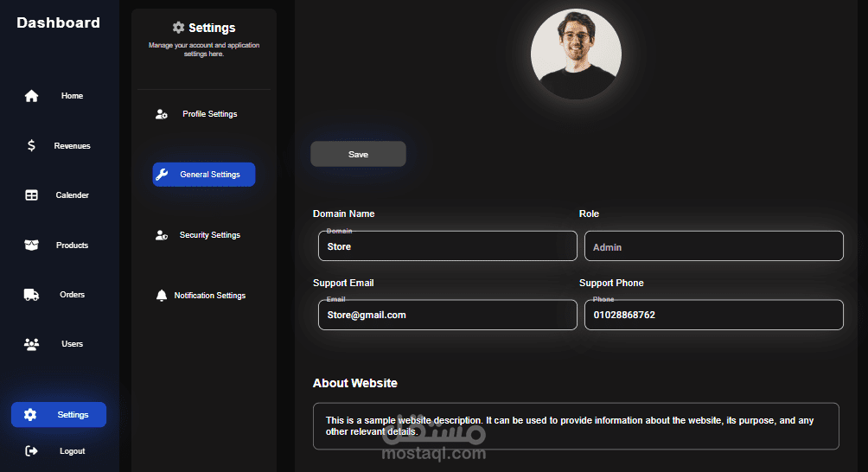The image size is (868, 472).
Task: Focus the Role field showing Admin
Action: pos(713,246)
